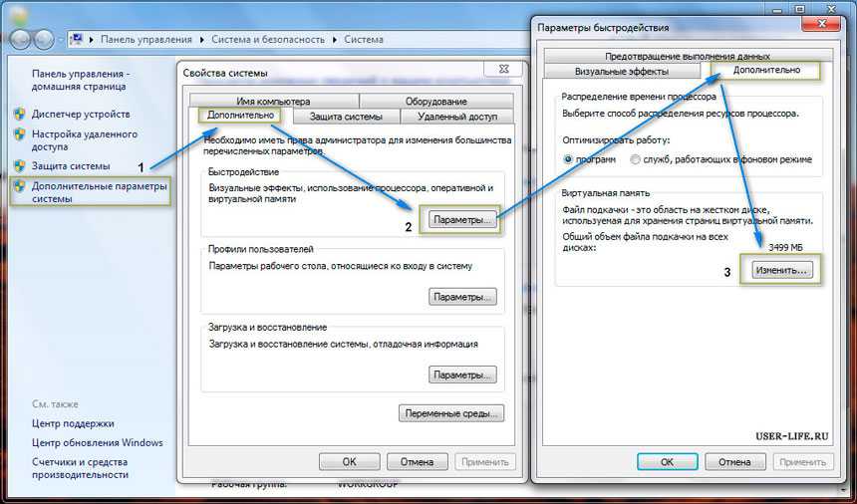Click the shield icon beside Защита системы
857x504 pixels.
point(19,165)
